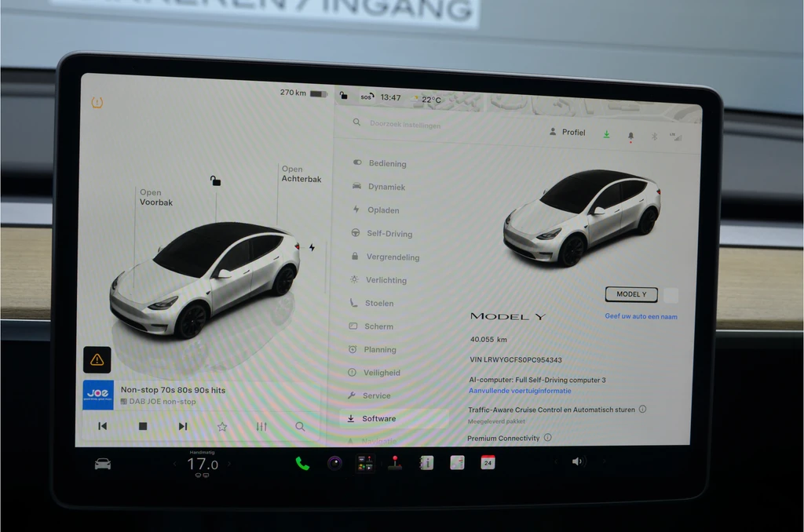Open the Planning settings menu
The image size is (804, 532).
[372, 349]
